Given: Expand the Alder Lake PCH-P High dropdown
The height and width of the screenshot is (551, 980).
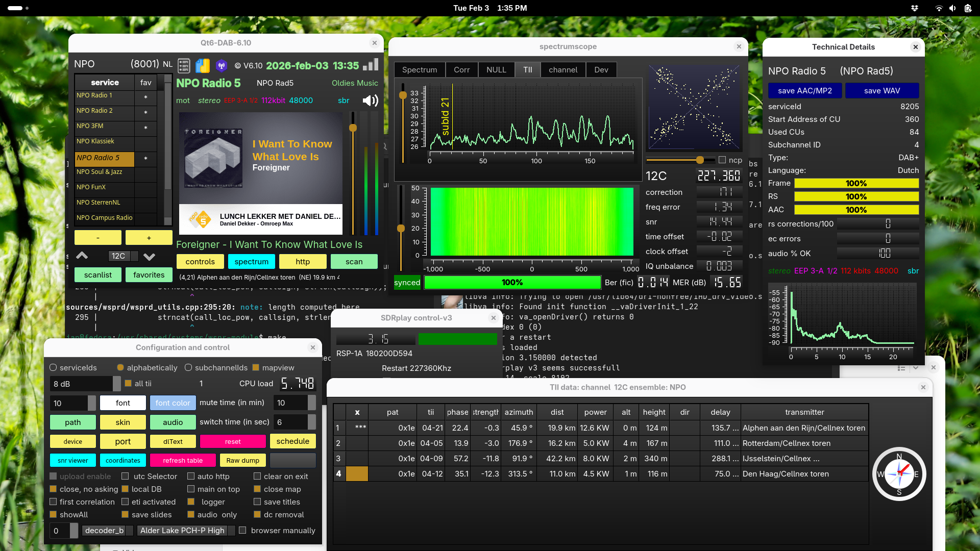Looking at the screenshot, I should pos(186,531).
